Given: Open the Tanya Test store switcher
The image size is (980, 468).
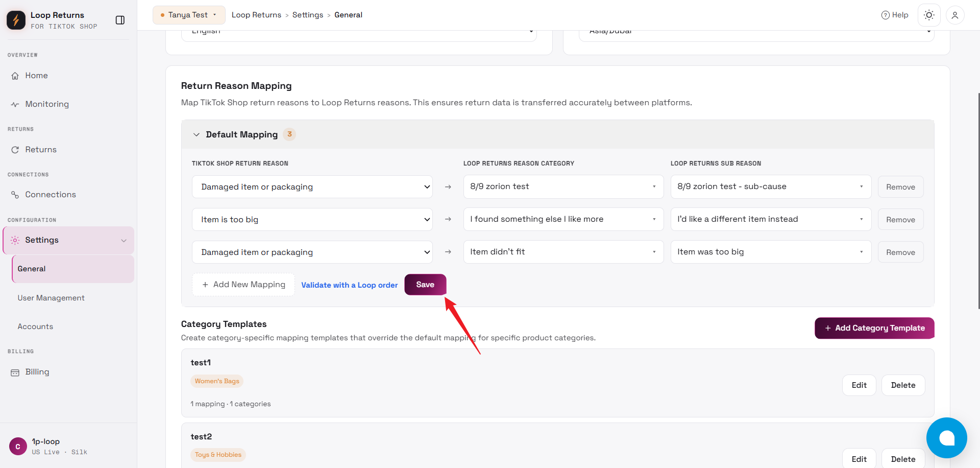Looking at the screenshot, I should click(x=189, y=15).
